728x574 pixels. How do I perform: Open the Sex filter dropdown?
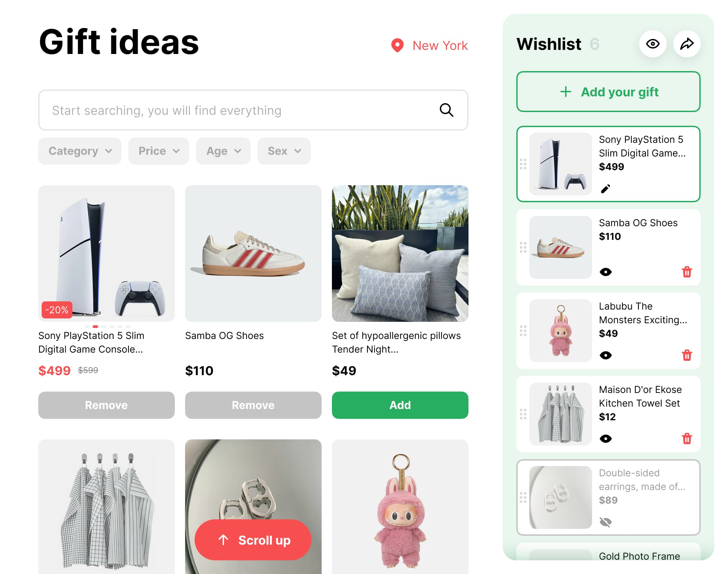[x=284, y=151]
